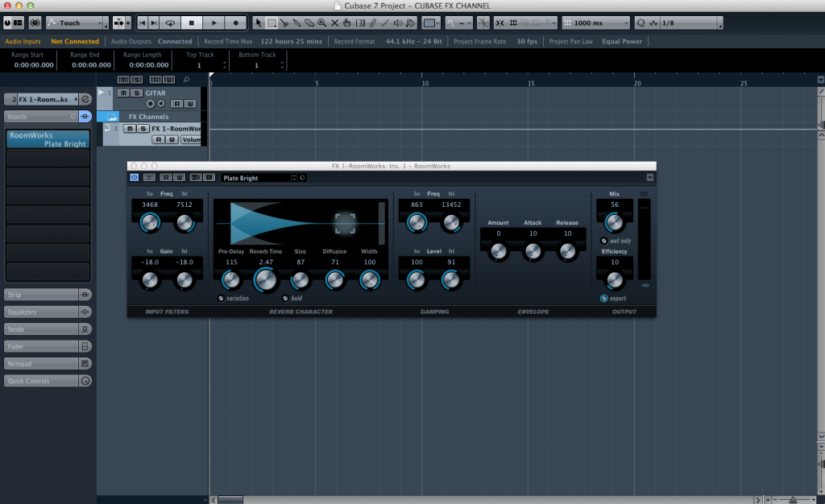Select the Hand comp tool

(347, 23)
